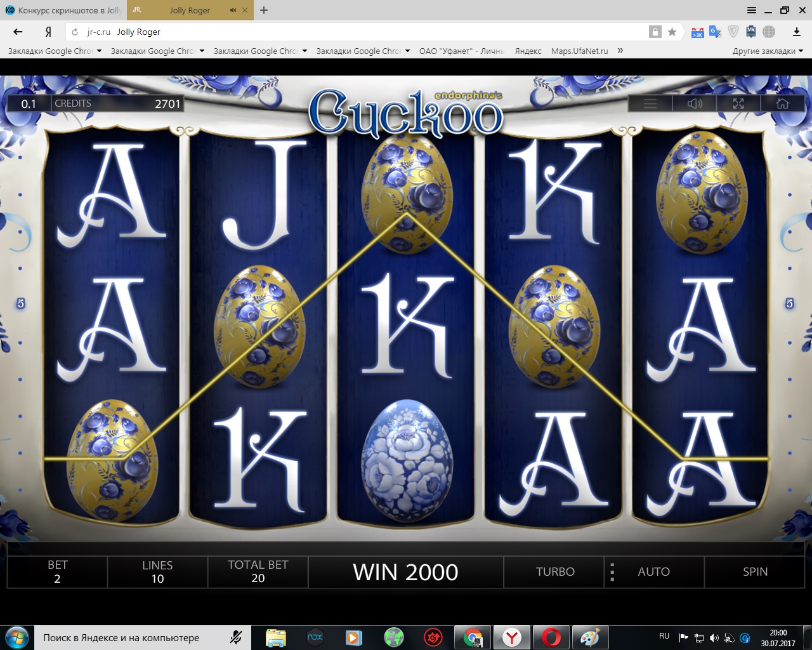Open the ОАО "Уфанет" bookmark
The image size is (812, 650).
[x=461, y=51]
